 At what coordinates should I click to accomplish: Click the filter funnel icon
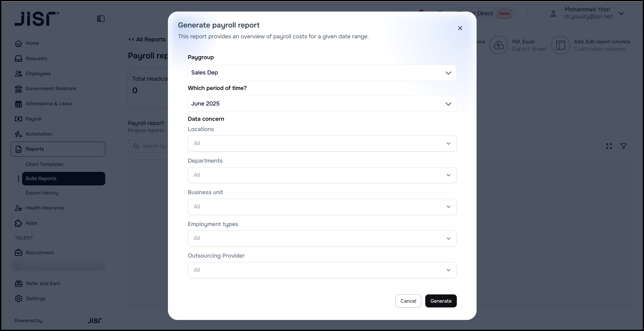coord(623,146)
